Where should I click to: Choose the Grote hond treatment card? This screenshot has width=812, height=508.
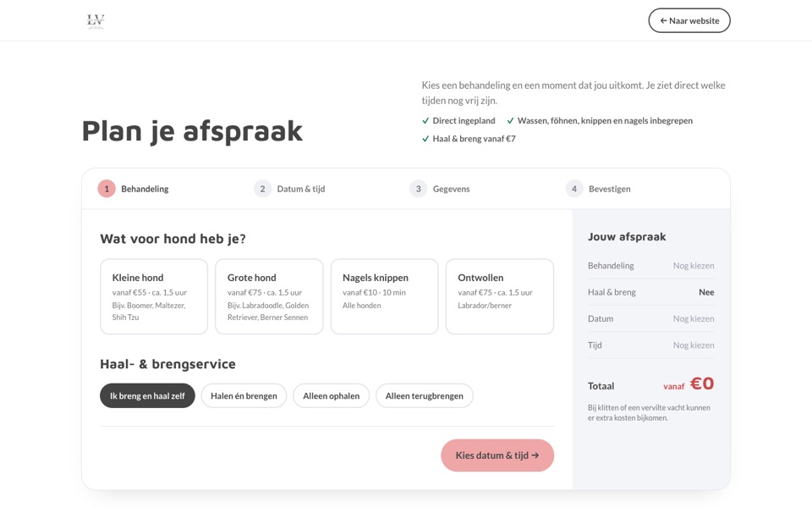tap(269, 296)
